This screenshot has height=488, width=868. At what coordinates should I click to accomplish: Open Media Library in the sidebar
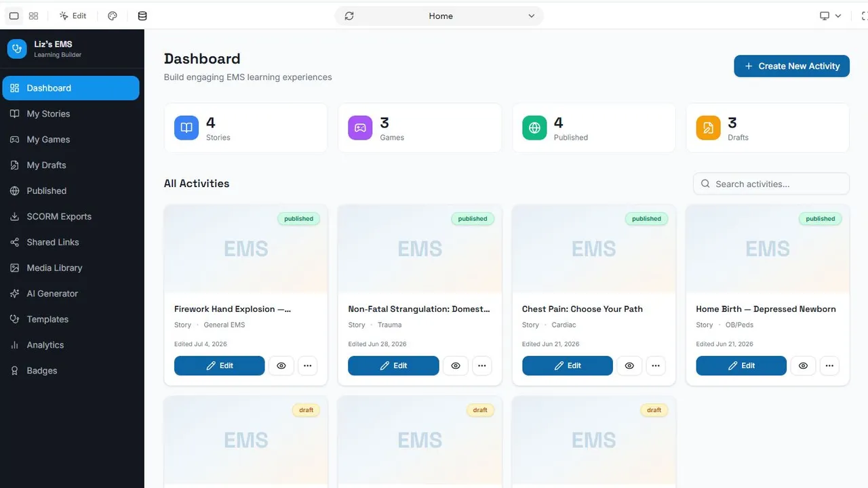pos(71,268)
